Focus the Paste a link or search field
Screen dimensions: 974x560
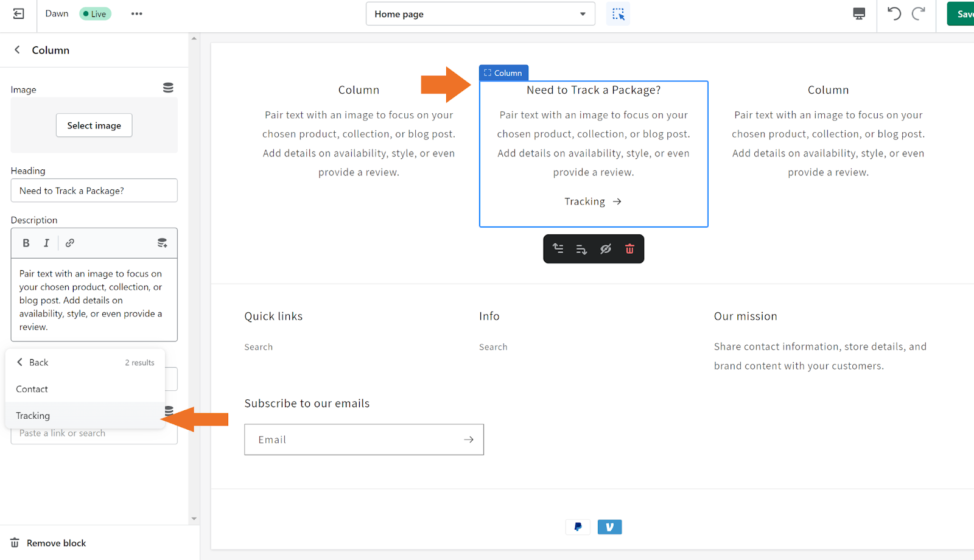(94, 435)
